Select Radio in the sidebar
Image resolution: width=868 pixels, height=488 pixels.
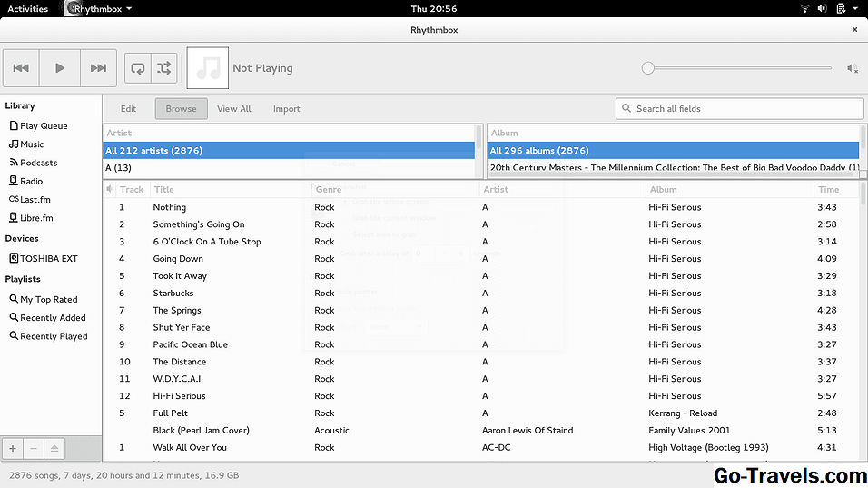(x=31, y=181)
